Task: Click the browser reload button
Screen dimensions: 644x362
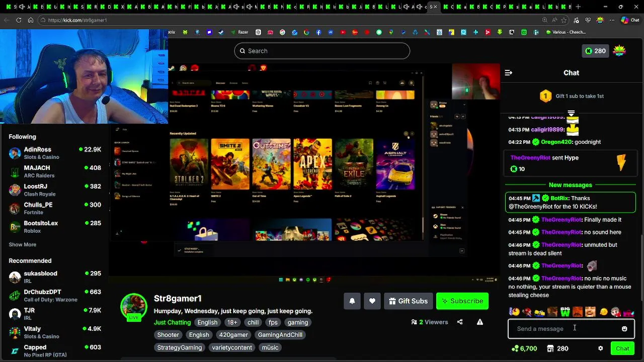Action: click(19, 20)
